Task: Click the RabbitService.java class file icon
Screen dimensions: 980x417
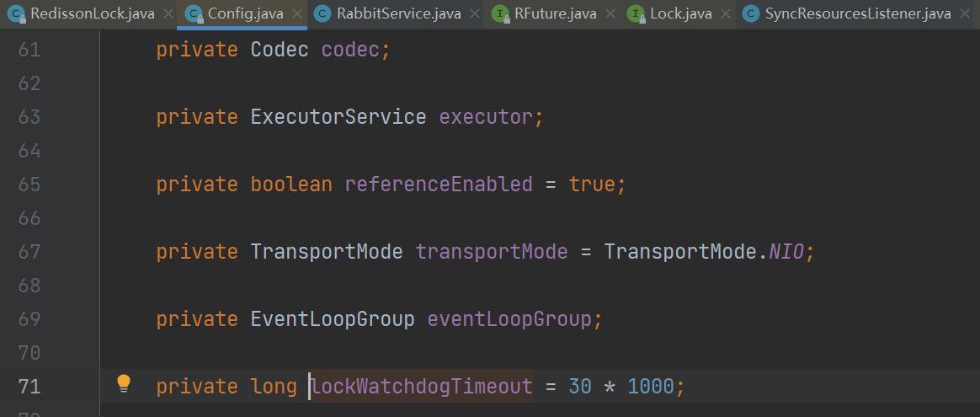Action: click(322, 13)
